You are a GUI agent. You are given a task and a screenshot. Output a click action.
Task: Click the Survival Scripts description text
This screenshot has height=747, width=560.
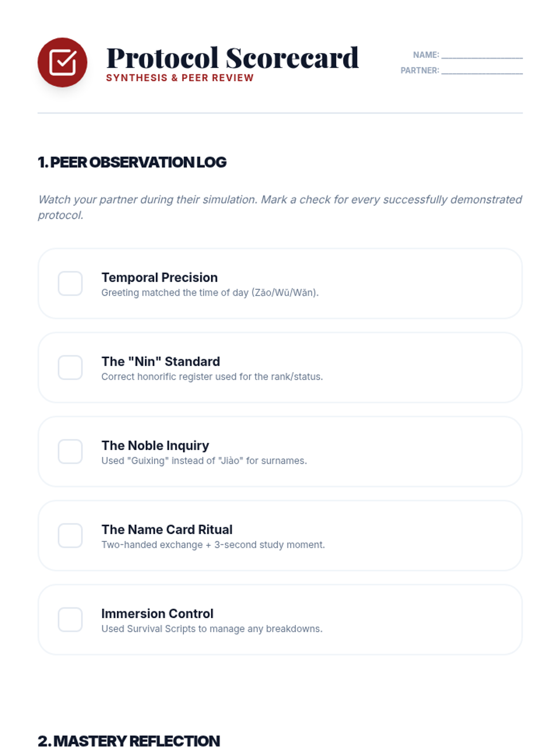(212, 629)
